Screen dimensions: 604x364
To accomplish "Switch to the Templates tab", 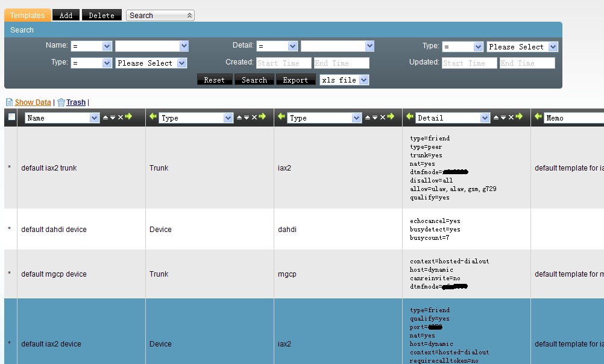I will pos(28,15).
